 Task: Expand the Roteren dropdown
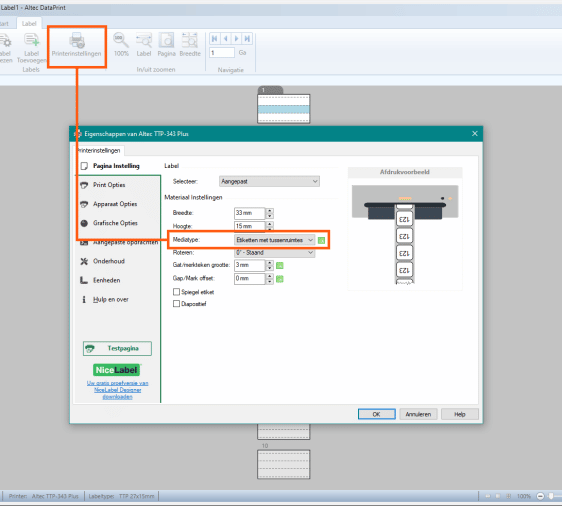[x=275, y=253]
